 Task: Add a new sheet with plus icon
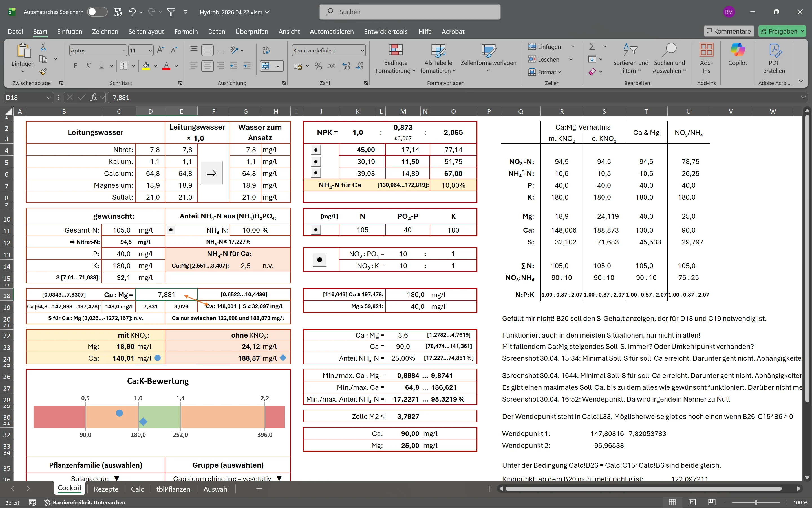(259, 489)
